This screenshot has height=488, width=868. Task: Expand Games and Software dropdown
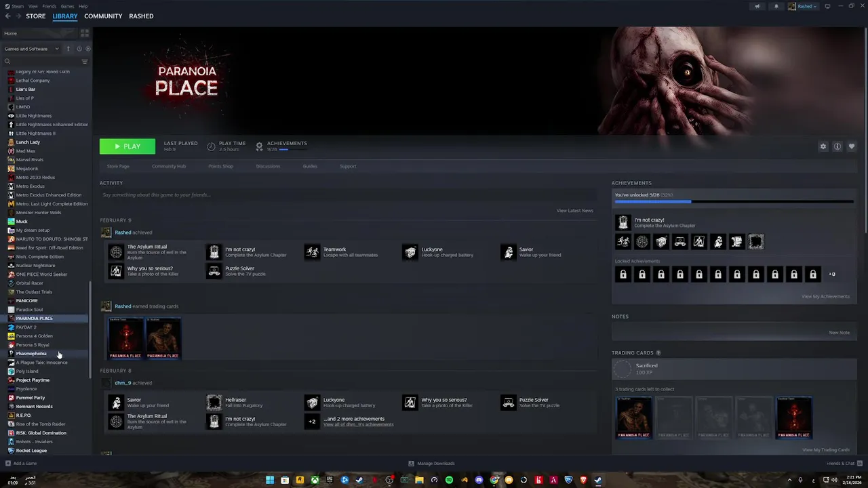32,49
